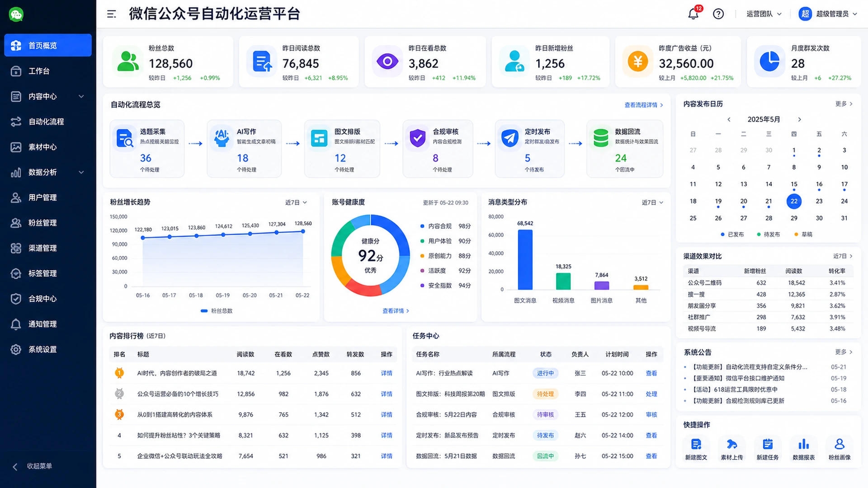Click the 月度群发次数 pie icon
This screenshot has height=488, width=868.
pyautogui.click(x=769, y=61)
